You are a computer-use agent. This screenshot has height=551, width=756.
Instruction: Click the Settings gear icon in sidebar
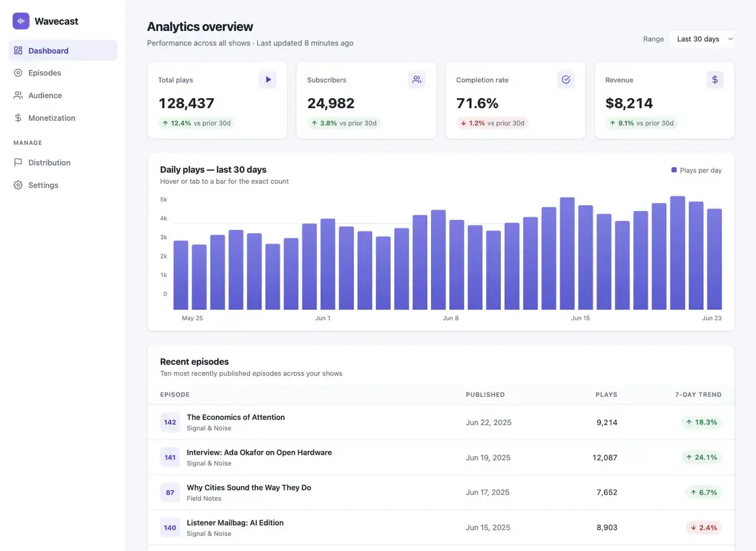[x=18, y=185]
